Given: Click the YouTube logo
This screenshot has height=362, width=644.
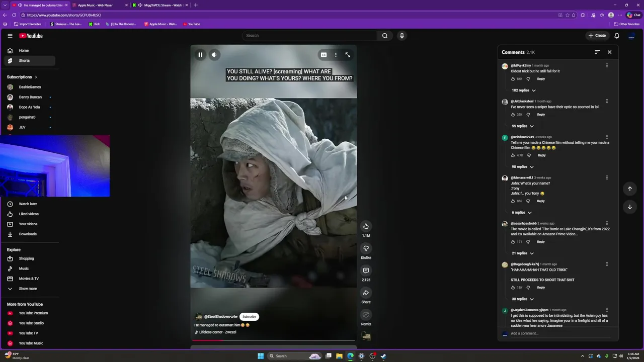Looking at the screenshot, I should point(31,36).
